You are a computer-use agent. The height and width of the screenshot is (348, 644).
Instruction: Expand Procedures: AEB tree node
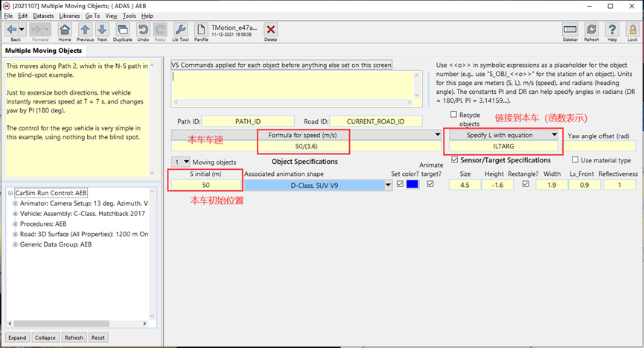[x=15, y=224]
